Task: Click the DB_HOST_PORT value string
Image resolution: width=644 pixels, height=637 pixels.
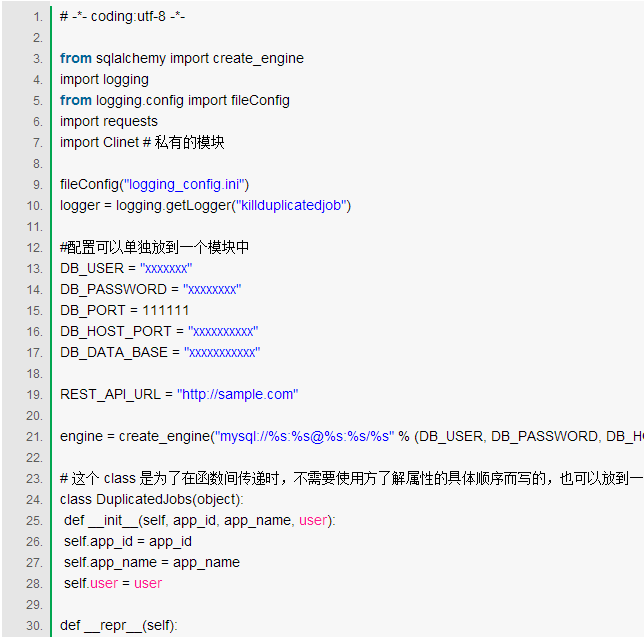Action: 223,331
